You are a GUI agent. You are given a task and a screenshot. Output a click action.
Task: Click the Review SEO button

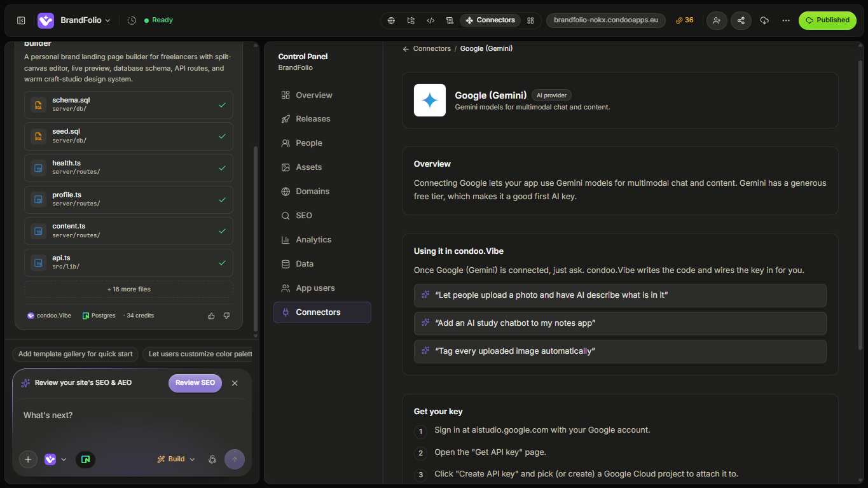pyautogui.click(x=195, y=383)
